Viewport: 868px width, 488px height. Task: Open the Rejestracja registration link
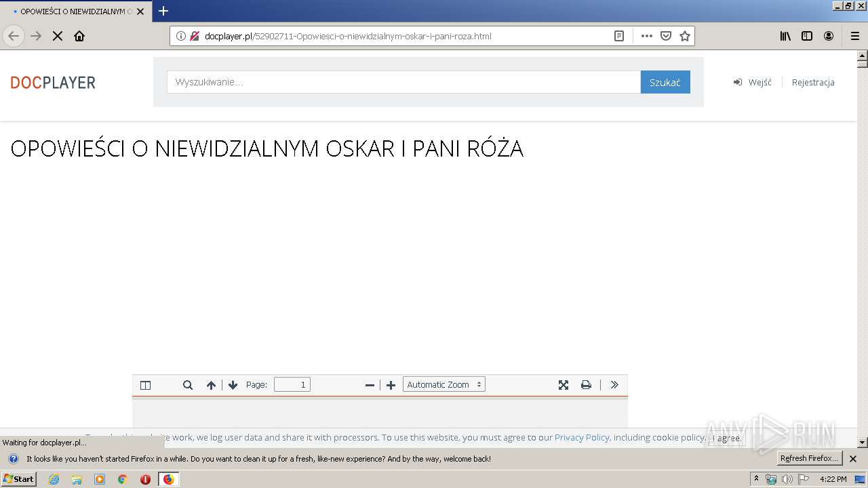point(813,82)
